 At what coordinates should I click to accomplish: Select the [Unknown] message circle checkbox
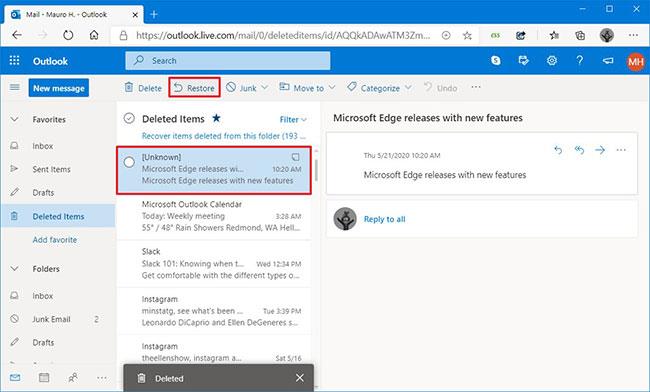click(129, 162)
